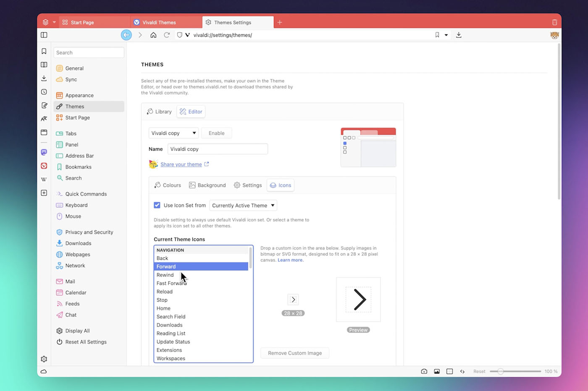Switch to the Vivaldi Themes tab
The width and height of the screenshot is (588, 391).
point(166,22)
